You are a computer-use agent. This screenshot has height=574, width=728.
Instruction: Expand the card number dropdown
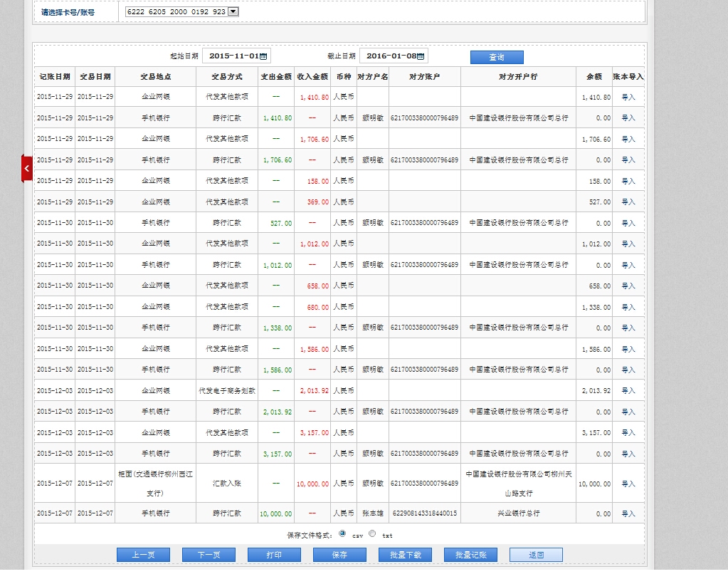click(x=233, y=12)
